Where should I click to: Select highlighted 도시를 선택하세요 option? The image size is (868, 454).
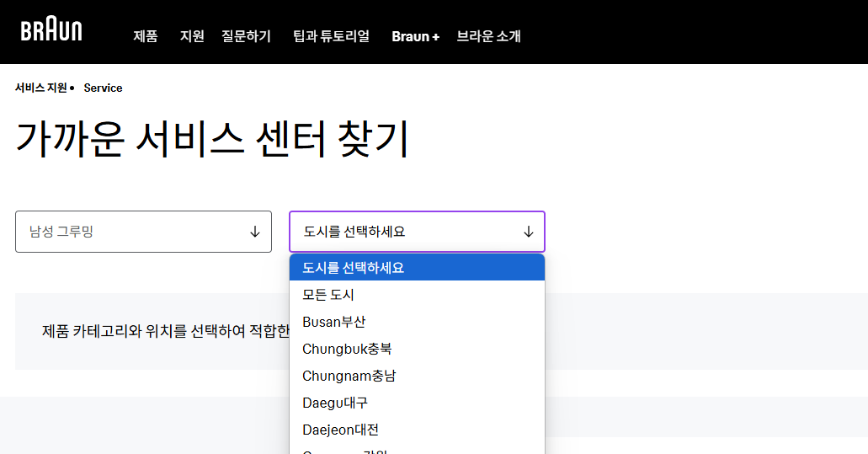pos(417,267)
